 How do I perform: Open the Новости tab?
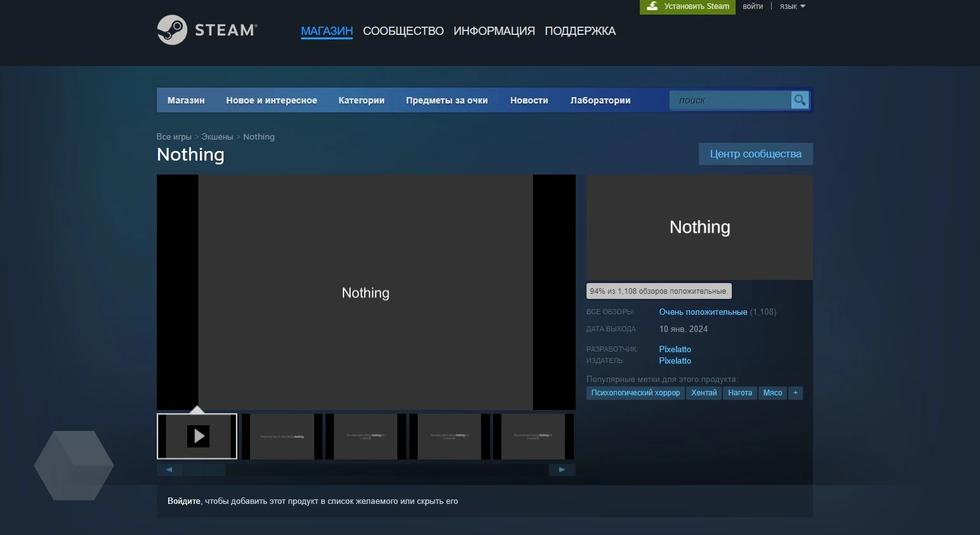(x=529, y=100)
